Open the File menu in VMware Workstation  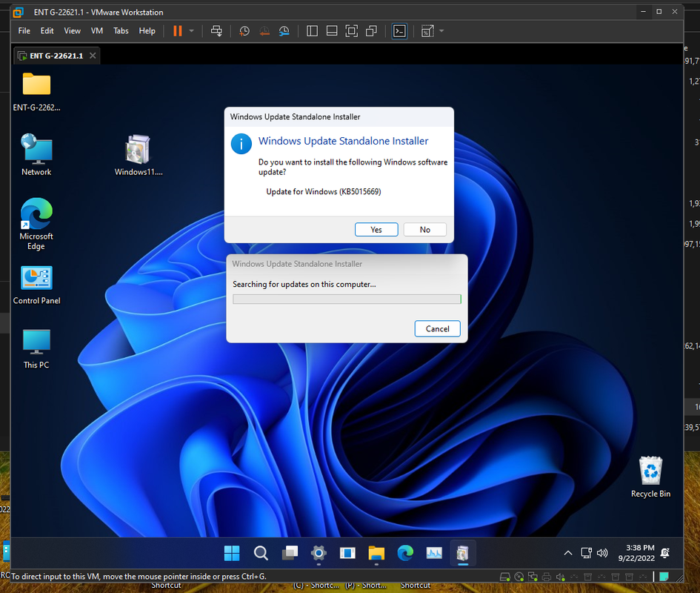point(24,31)
